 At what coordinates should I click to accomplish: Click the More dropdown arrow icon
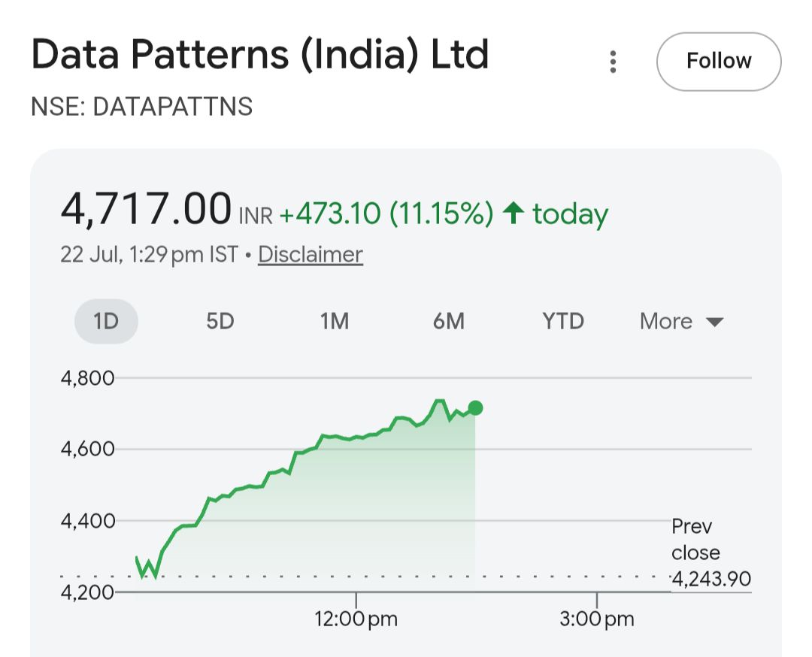(715, 322)
